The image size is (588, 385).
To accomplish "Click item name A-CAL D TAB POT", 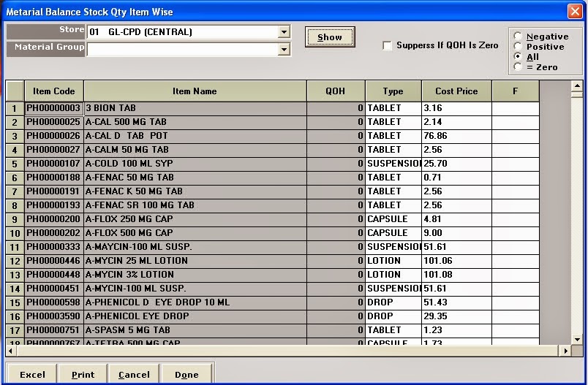I will (x=195, y=136).
